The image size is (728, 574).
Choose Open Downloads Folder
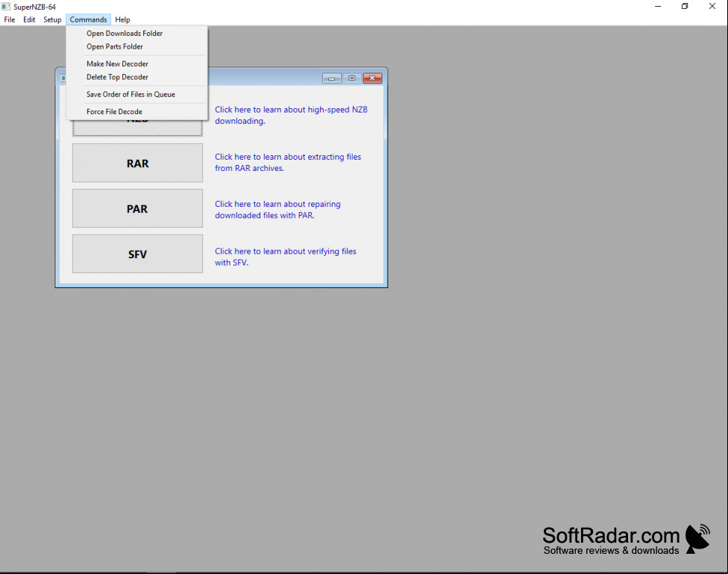click(137, 34)
